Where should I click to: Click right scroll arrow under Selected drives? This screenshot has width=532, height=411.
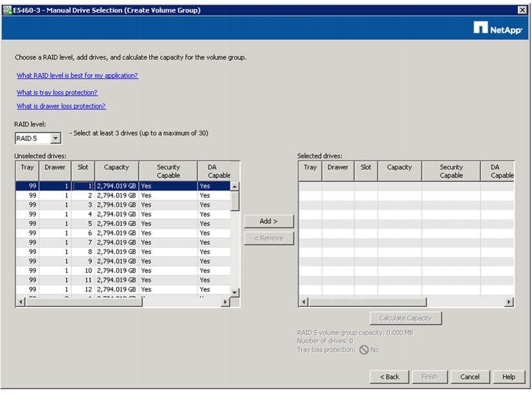pyautogui.click(x=509, y=302)
